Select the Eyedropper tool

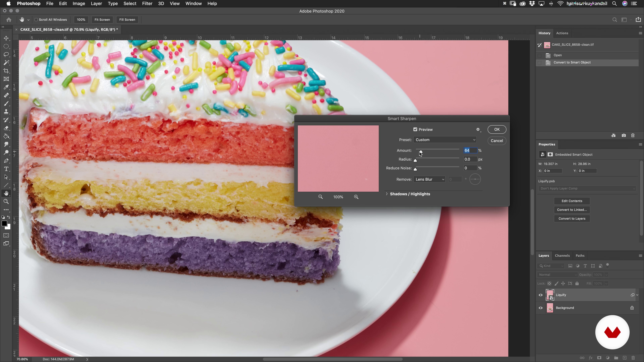[x=6, y=87]
